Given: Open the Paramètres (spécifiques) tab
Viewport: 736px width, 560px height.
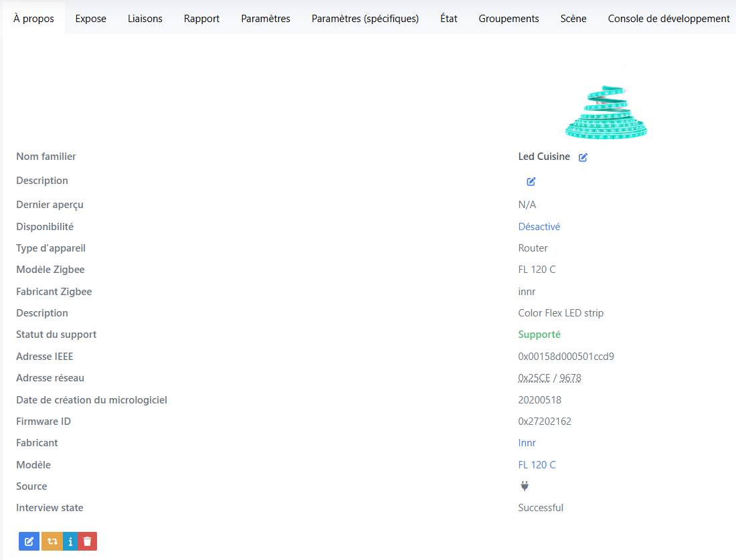Looking at the screenshot, I should [x=365, y=18].
